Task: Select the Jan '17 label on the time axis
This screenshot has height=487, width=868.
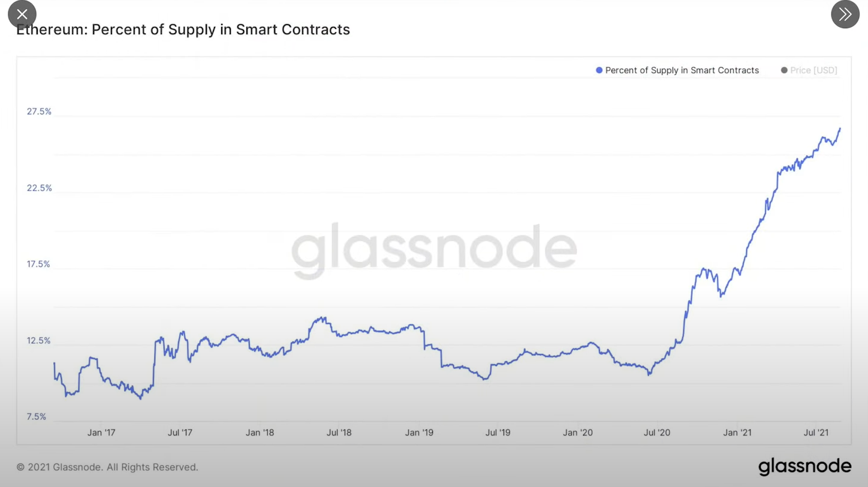Action: (x=101, y=432)
